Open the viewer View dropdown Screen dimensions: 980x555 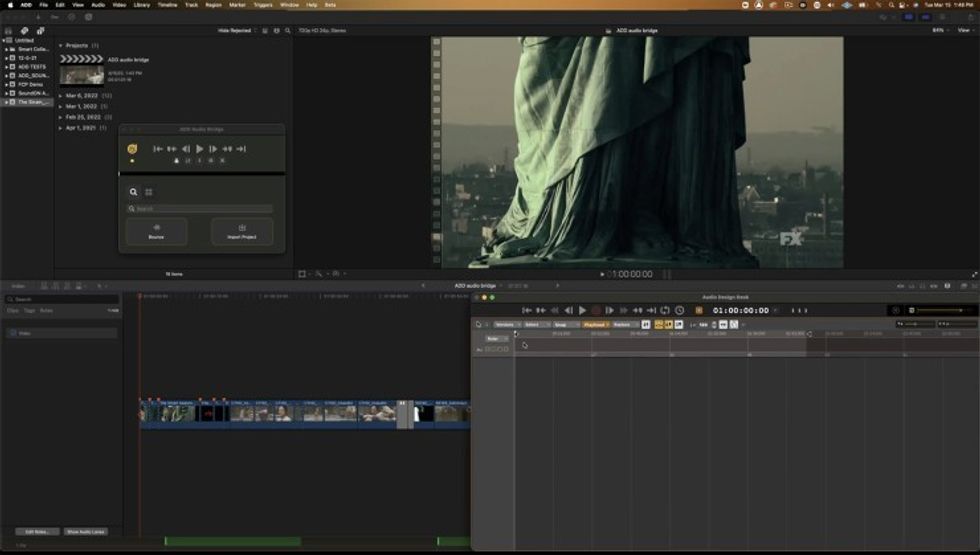(x=965, y=30)
